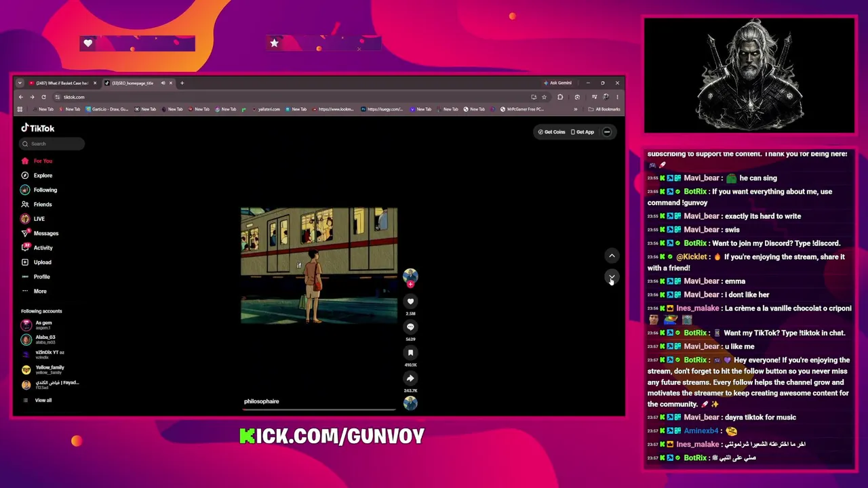Open the MrPcGamer Free PC bookmark
Screen dimensions: 868x488
pyautogui.click(x=522, y=109)
